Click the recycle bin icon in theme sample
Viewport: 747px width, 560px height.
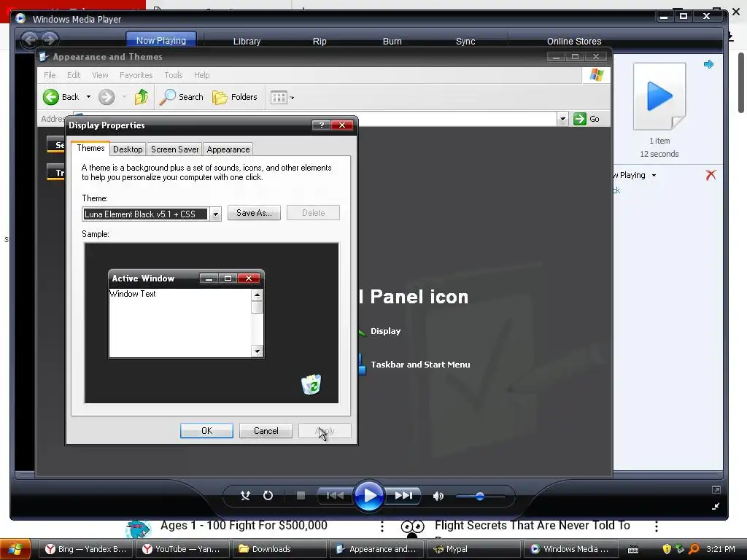pos(311,384)
